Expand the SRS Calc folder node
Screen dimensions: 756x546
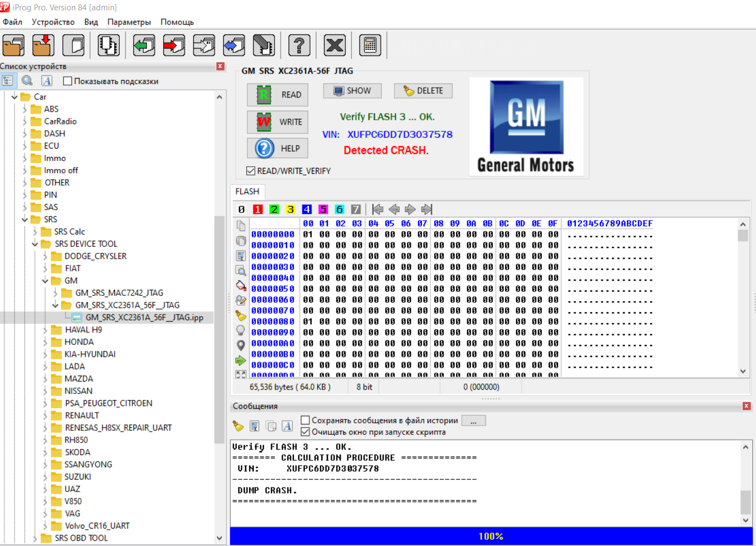coord(35,232)
